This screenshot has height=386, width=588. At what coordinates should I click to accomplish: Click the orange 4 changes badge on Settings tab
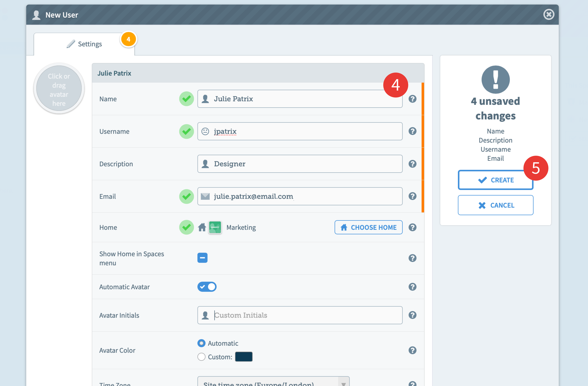[x=128, y=39]
